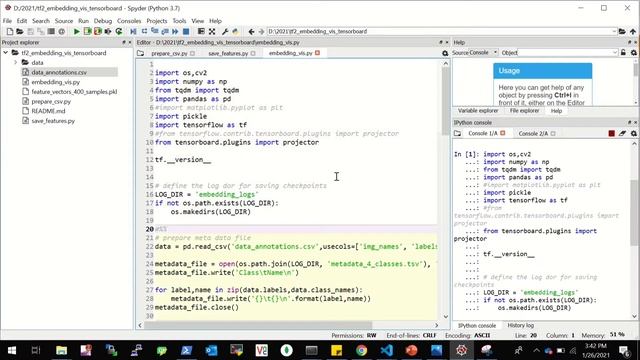Browse working directory folder icon
Viewport: 640px width, 360px height.
(x=622, y=31)
